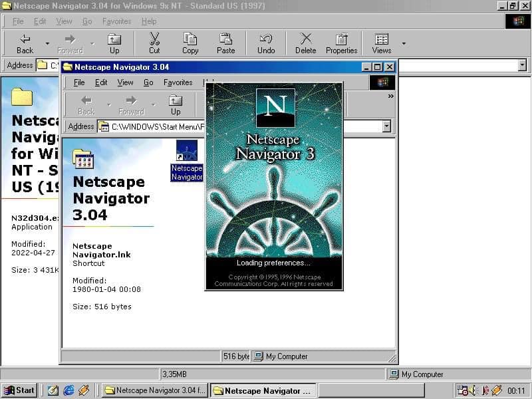Click the tray icon immediately left of the clock
The image size is (532, 399).
click(496, 390)
